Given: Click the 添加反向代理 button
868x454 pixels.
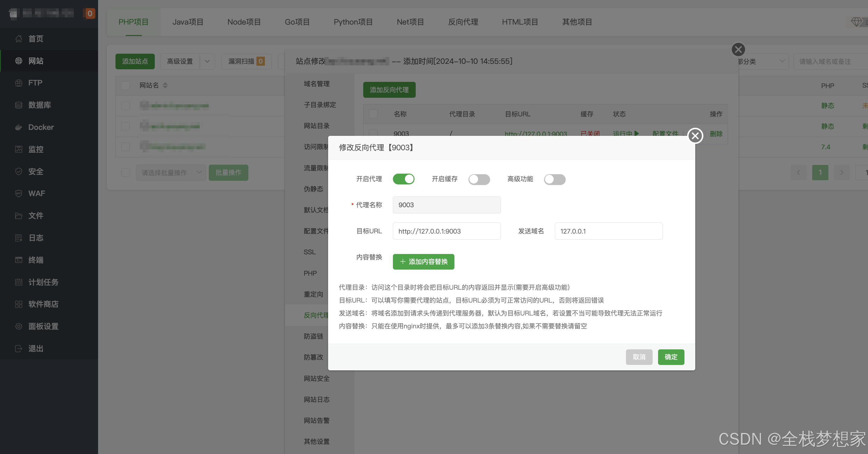Looking at the screenshot, I should 389,90.
